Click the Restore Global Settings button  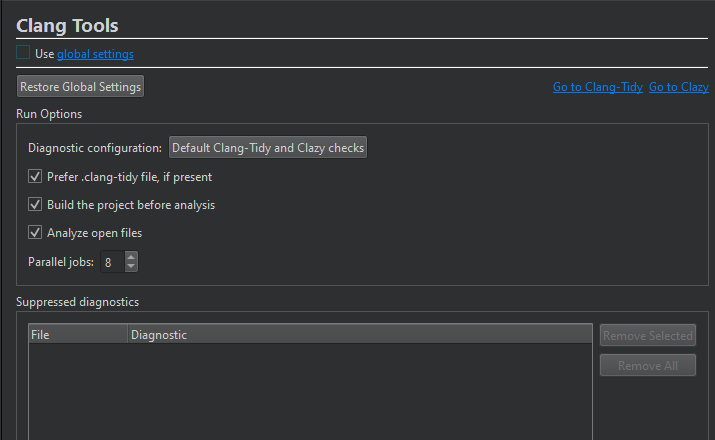tap(81, 87)
